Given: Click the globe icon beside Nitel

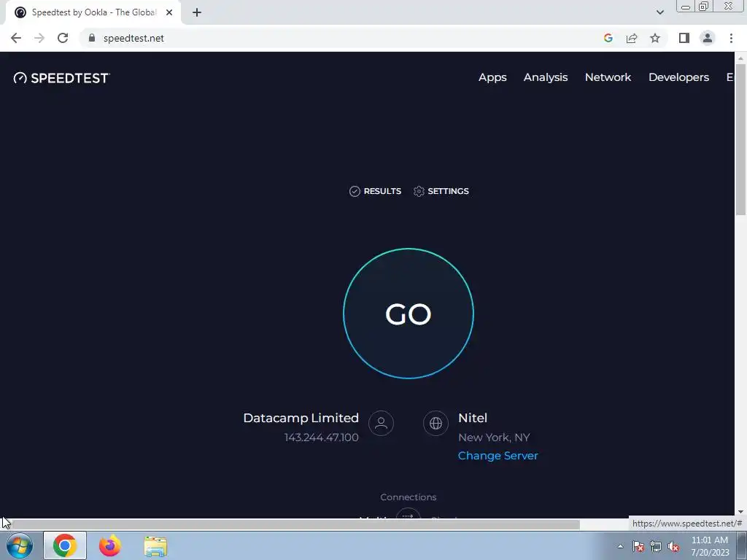Looking at the screenshot, I should pos(436,423).
